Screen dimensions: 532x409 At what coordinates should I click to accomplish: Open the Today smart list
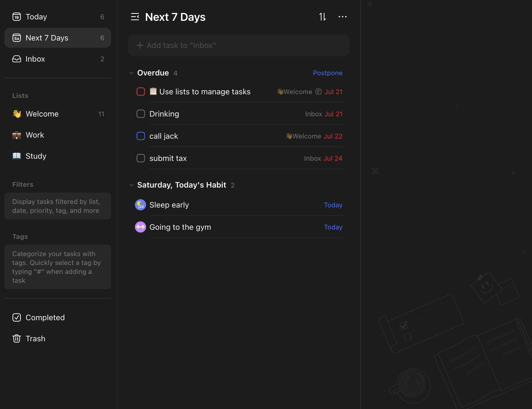[58, 17]
